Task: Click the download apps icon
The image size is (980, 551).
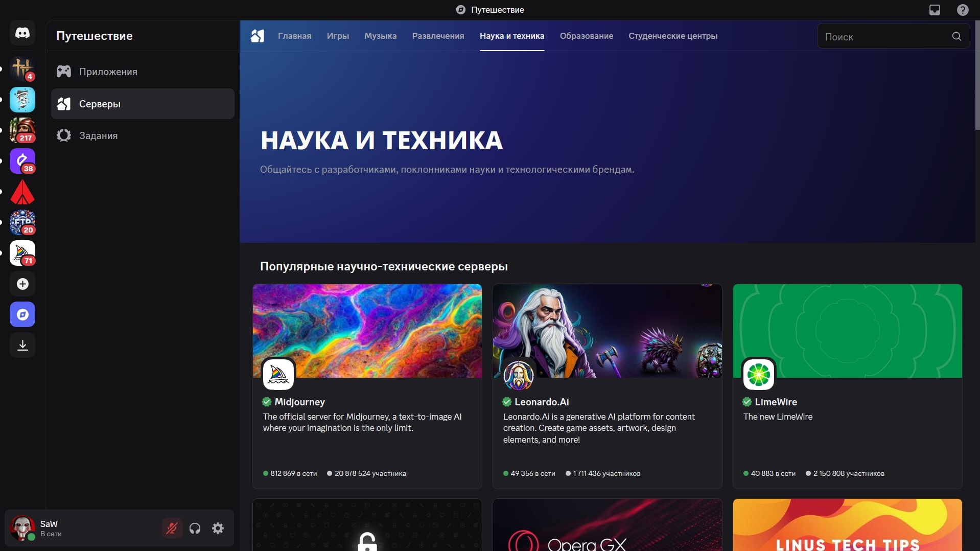Action: (x=22, y=345)
